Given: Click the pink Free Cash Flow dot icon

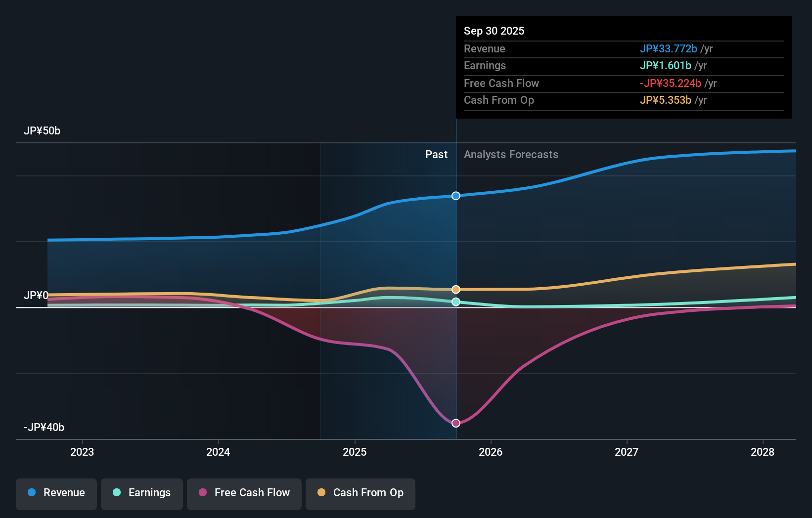Looking at the screenshot, I should point(203,492).
